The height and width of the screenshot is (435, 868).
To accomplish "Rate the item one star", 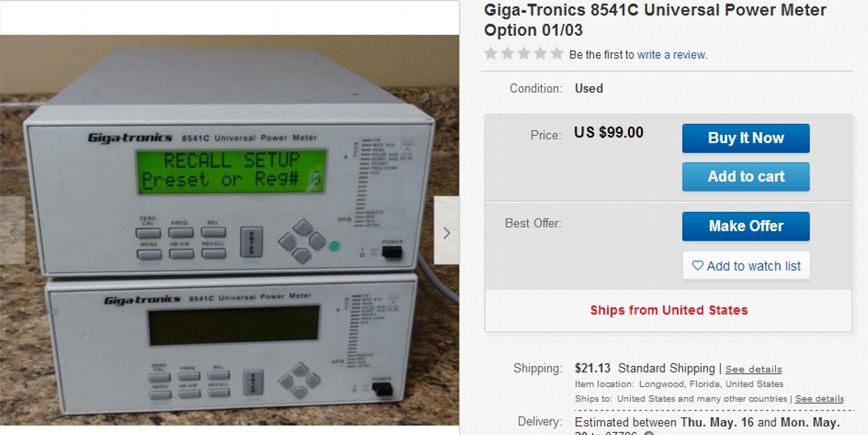I will 491,54.
